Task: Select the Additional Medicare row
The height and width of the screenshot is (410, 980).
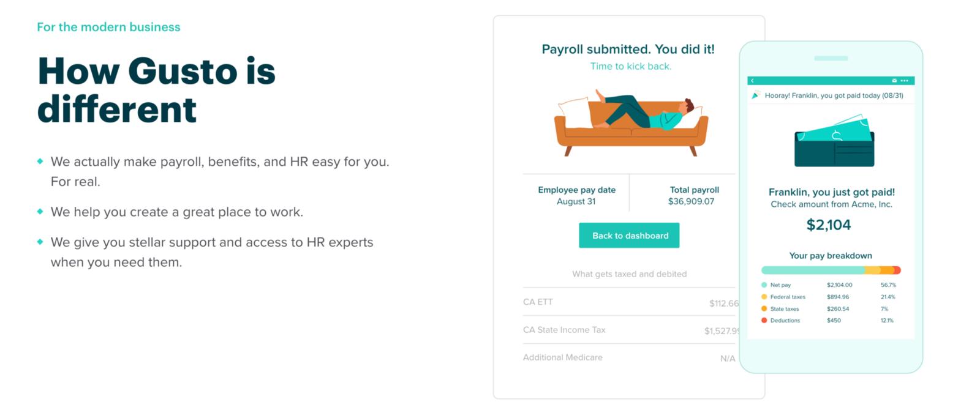Action: 631,357
